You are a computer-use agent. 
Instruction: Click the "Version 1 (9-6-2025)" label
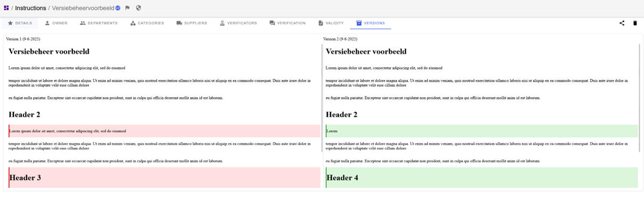click(23, 39)
